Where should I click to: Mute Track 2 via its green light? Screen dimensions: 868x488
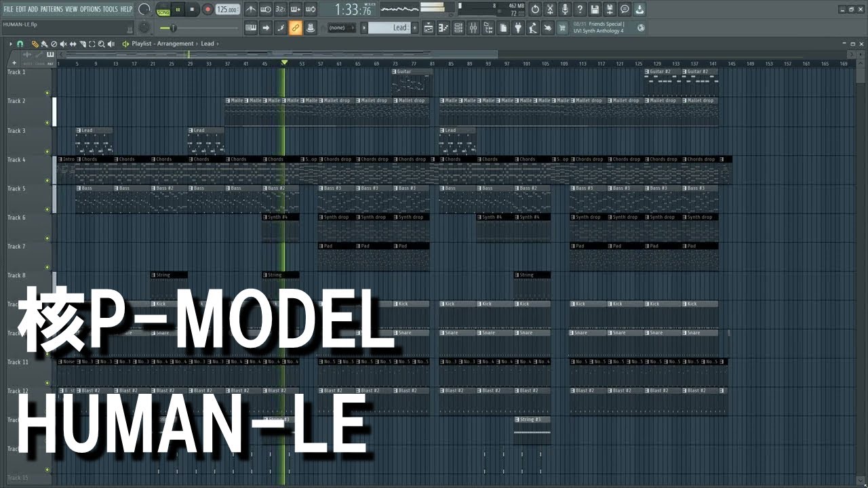coord(47,123)
